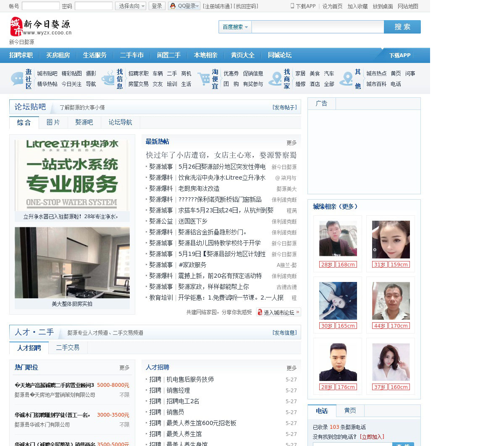Click the 淘便宜 shopping cart icon
This screenshot has height=446, width=504.
204,78
